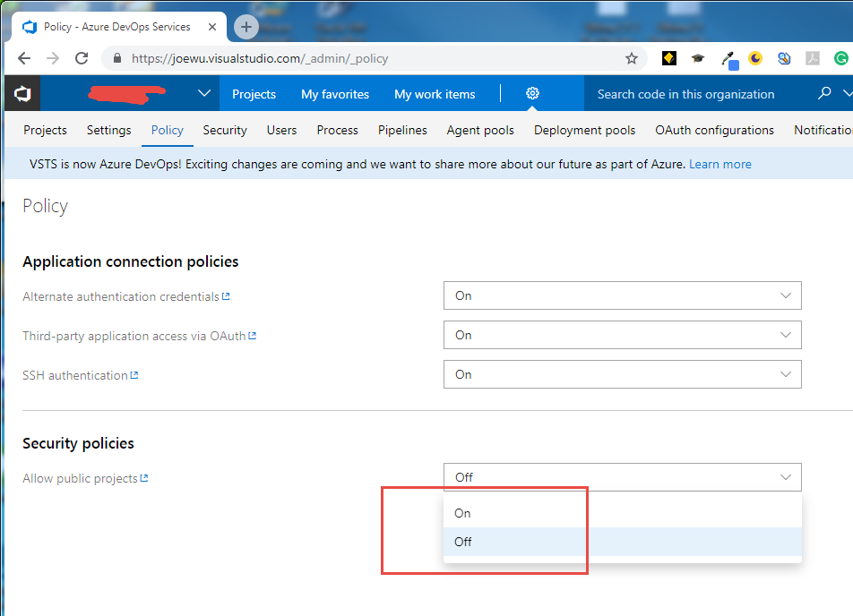853x616 pixels.
Task: Close the Policy - Azure DevOps tab
Action: pyautogui.click(x=212, y=27)
